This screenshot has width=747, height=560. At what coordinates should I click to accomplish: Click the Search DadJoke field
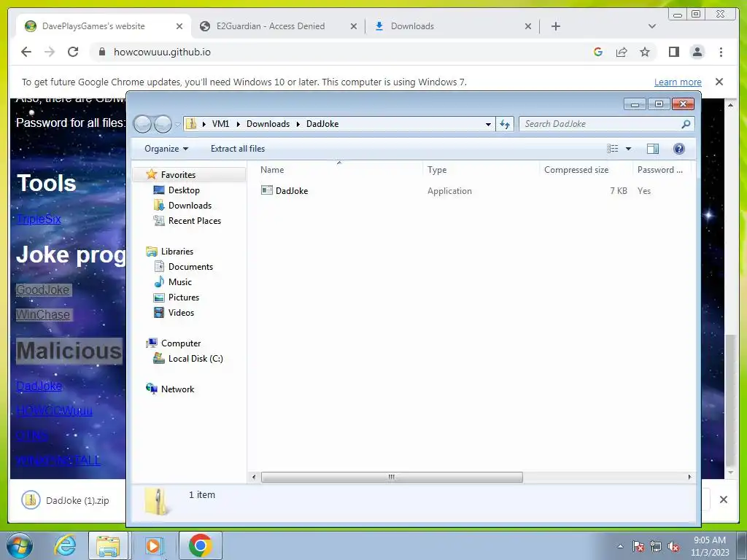tap(606, 124)
